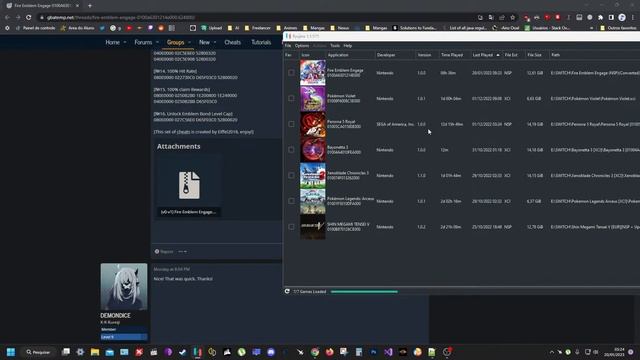Open the Help menu in Ryujinx
The width and height of the screenshot is (640, 360).
point(348,46)
